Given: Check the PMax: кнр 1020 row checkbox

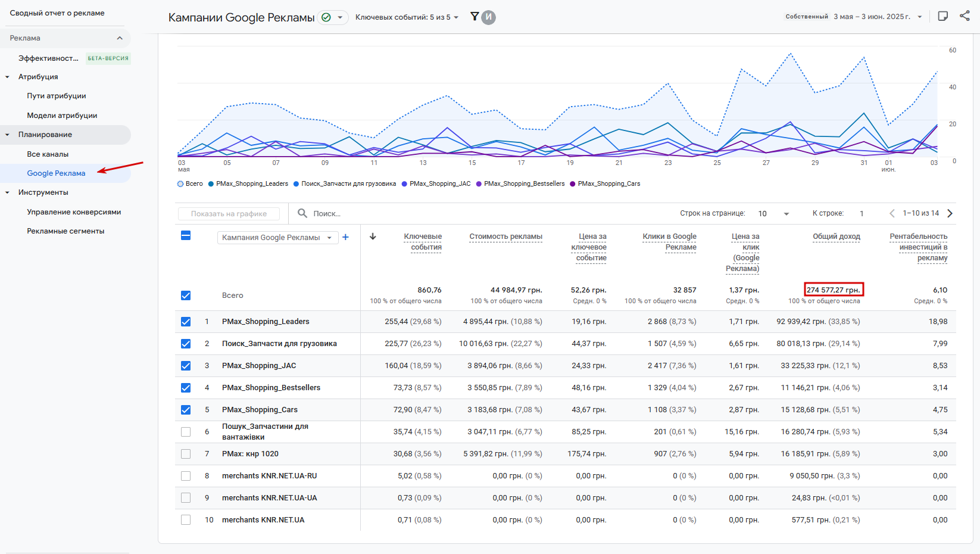Looking at the screenshot, I should 186,454.
